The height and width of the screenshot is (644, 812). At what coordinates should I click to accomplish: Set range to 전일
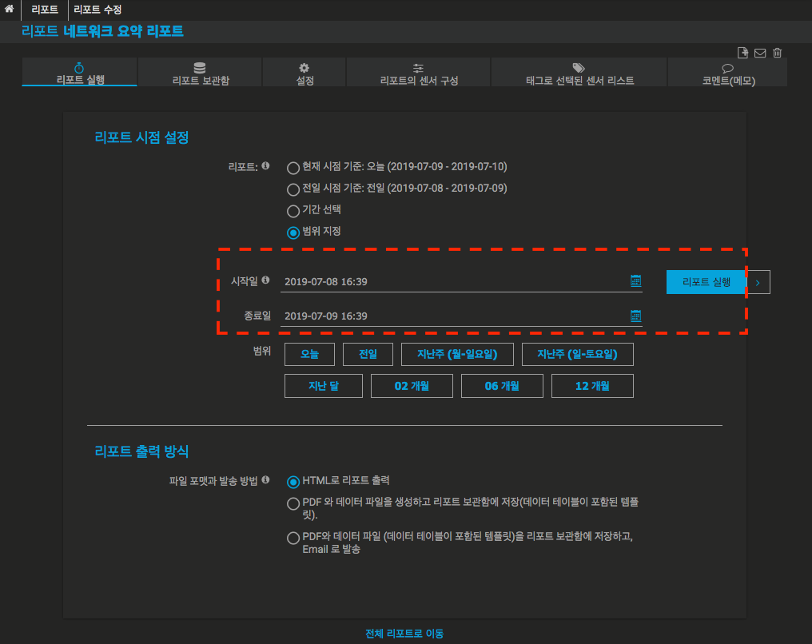pyautogui.click(x=368, y=354)
